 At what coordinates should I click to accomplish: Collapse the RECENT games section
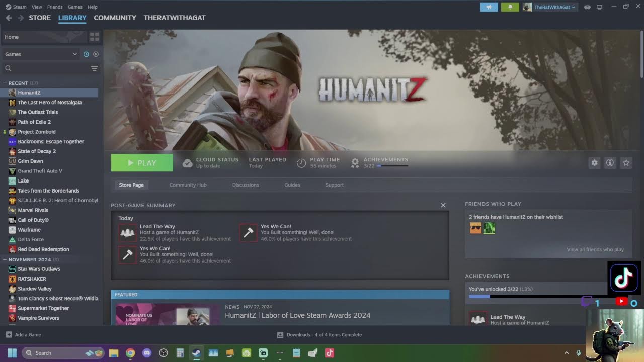5,83
